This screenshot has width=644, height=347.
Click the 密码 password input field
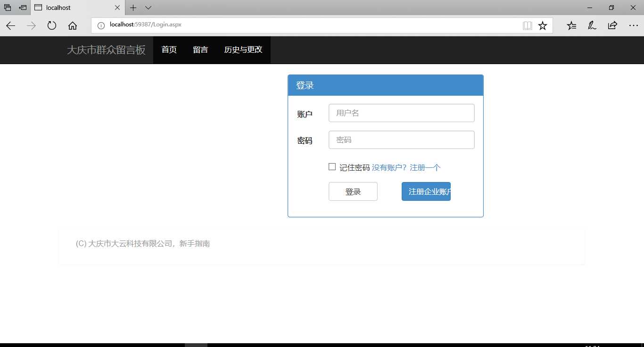click(x=401, y=140)
